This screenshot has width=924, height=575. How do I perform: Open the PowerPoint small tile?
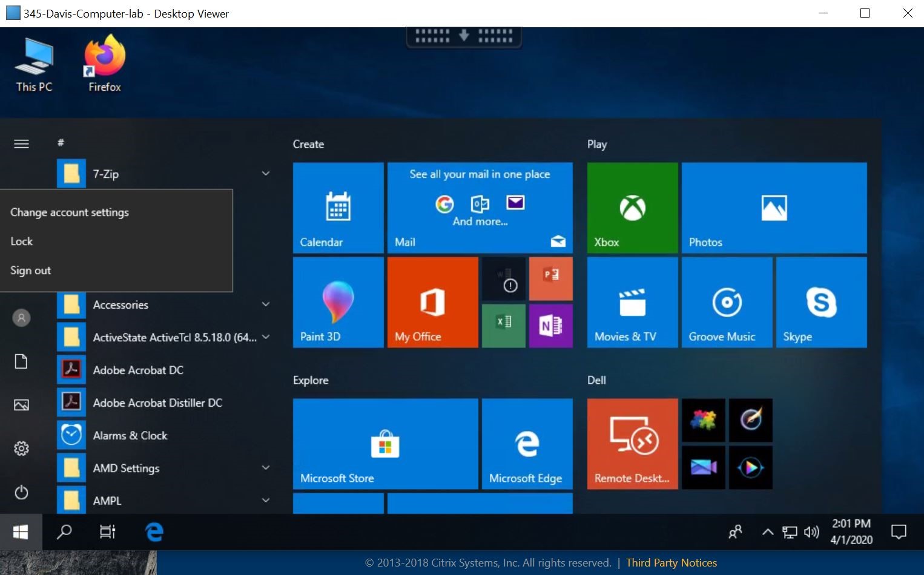[551, 278]
